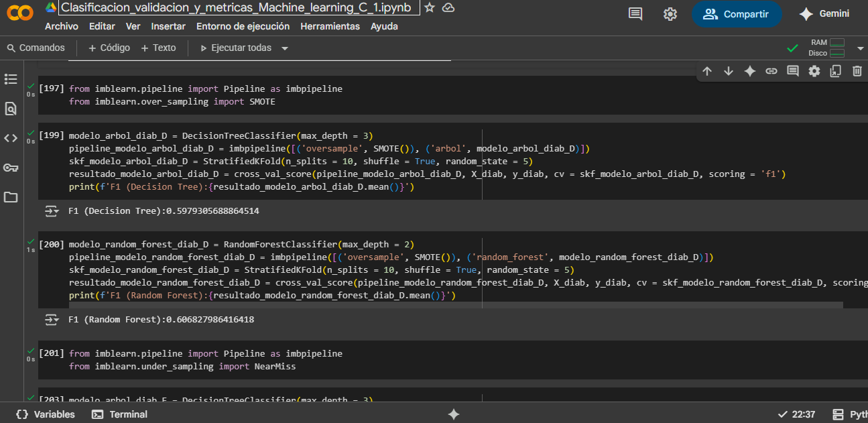Open the Gemini assistant button

coord(824,14)
